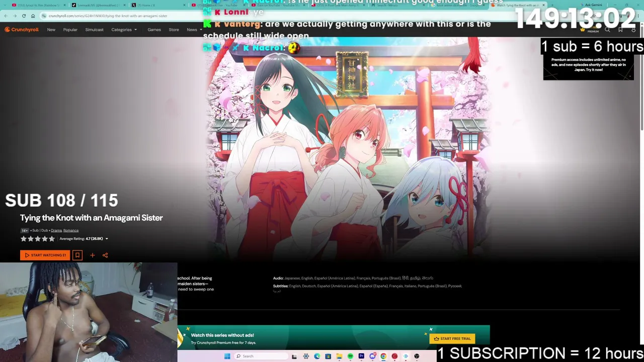This screenshot has width=644, height=362.
Task: Open the Crunchyroll watchlist icon in header
Action: tap(620, 30)
